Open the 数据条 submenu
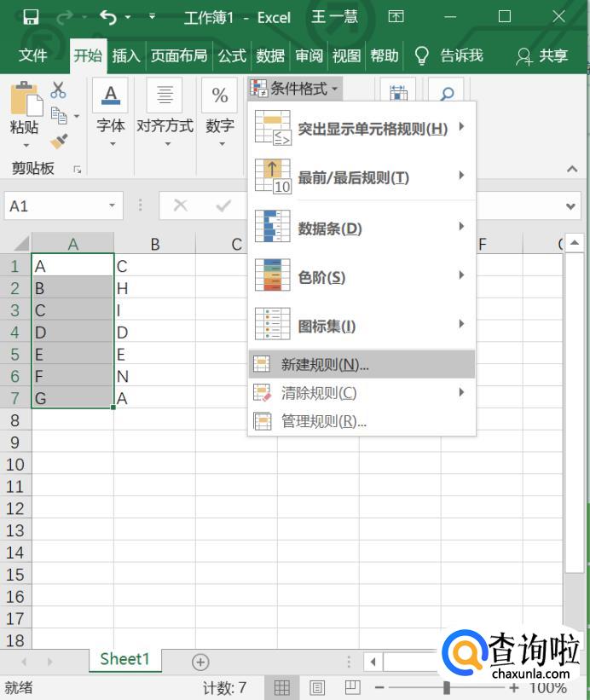This screenshot has width=590, height=700. click(362, 228)
